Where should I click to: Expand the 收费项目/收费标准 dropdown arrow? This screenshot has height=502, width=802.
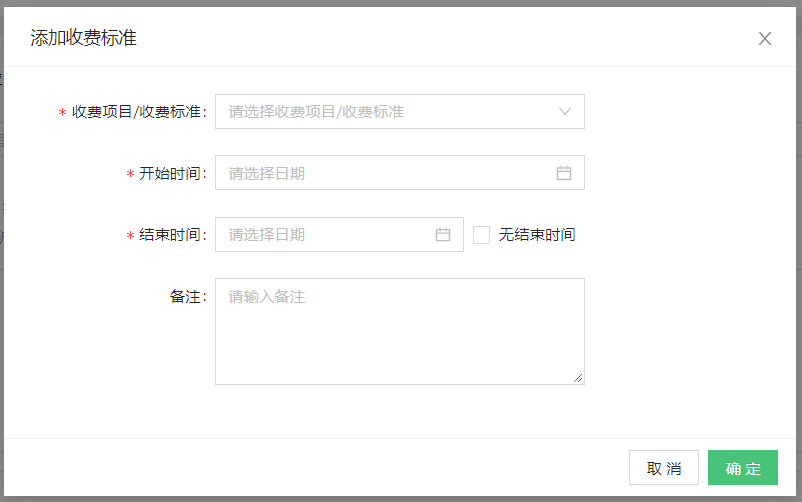click(x=565, y=112)
